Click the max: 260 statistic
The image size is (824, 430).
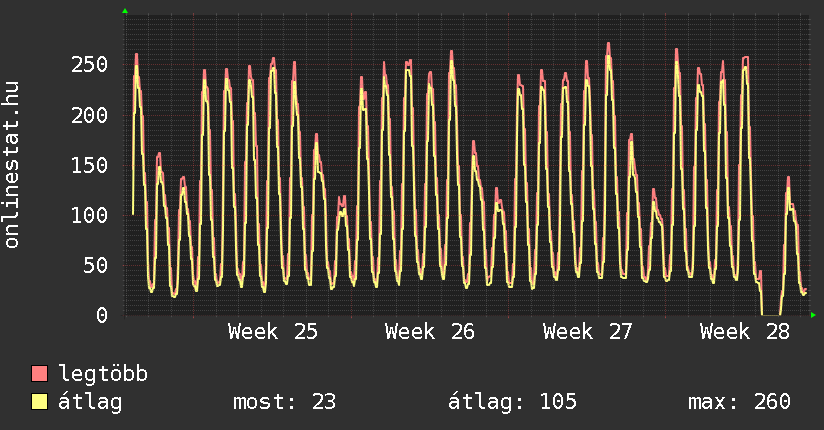pos(739,402)
